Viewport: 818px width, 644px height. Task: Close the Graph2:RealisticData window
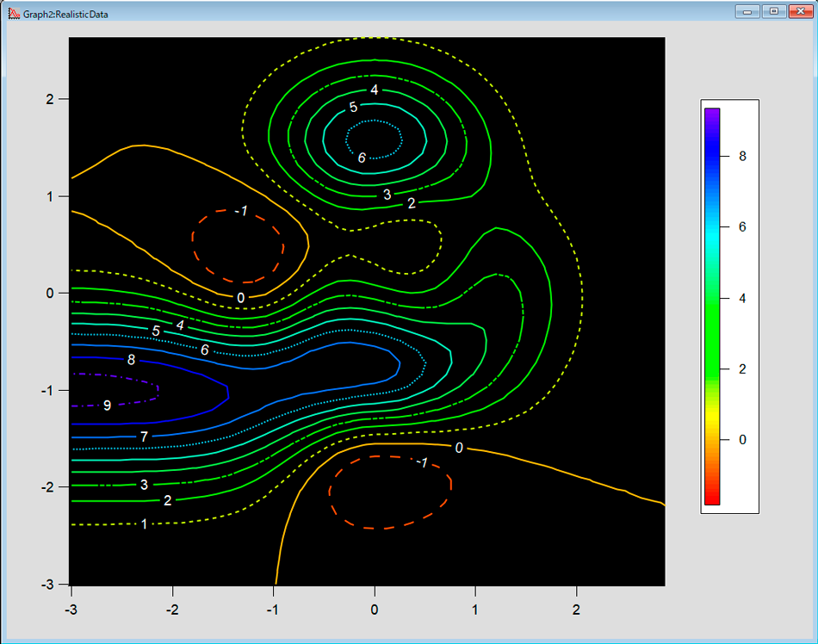[800, 11]
